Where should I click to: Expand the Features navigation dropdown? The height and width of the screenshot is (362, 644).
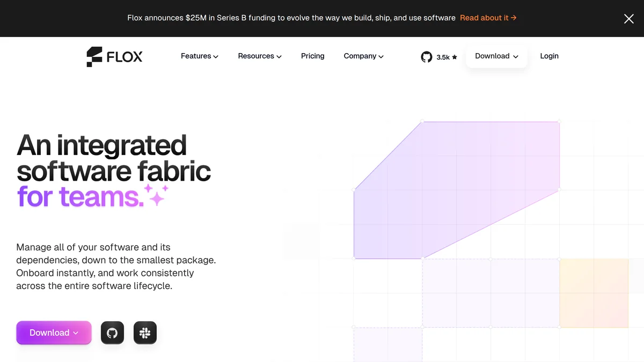[199, 56]
